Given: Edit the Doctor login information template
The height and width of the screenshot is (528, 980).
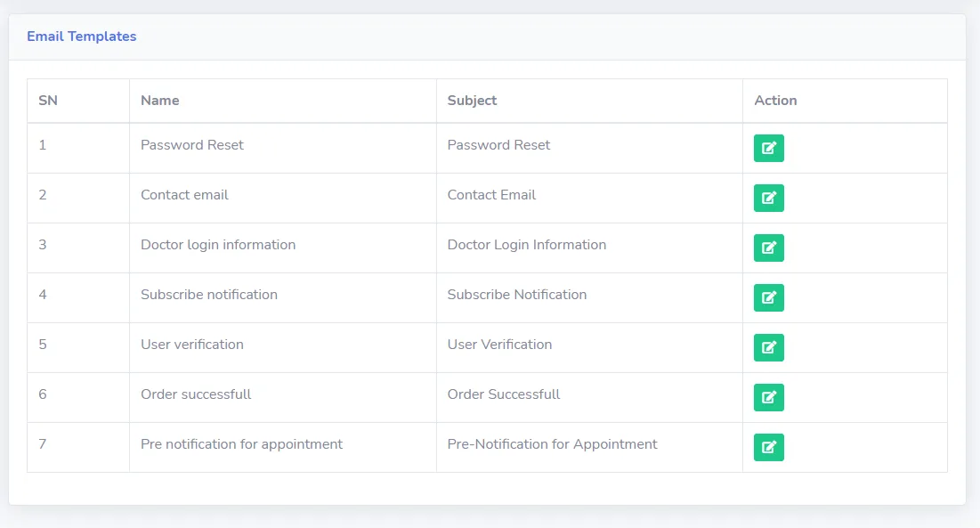Looking at the screenshot, I should tap(769, 248).
